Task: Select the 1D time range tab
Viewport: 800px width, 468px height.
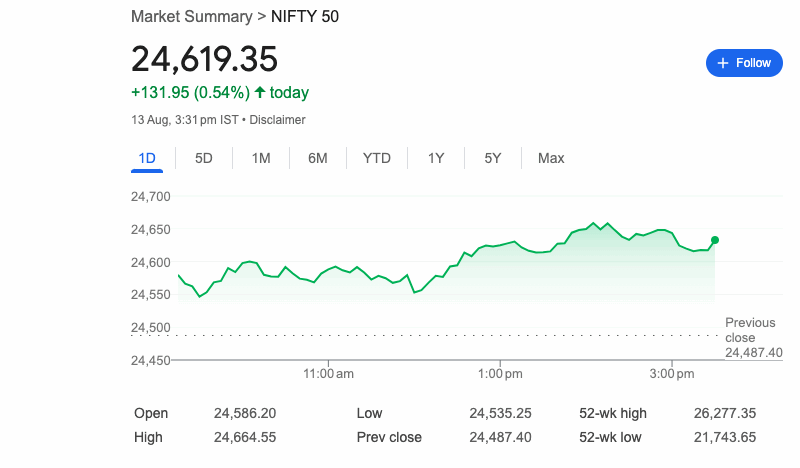Action: (x=147, y=158)
